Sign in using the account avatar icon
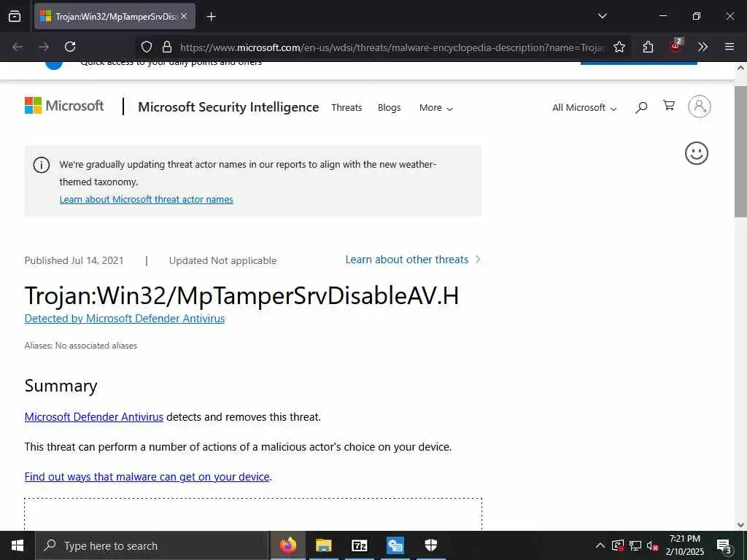This screenshot has width=747, height=560. click(700, 106)
